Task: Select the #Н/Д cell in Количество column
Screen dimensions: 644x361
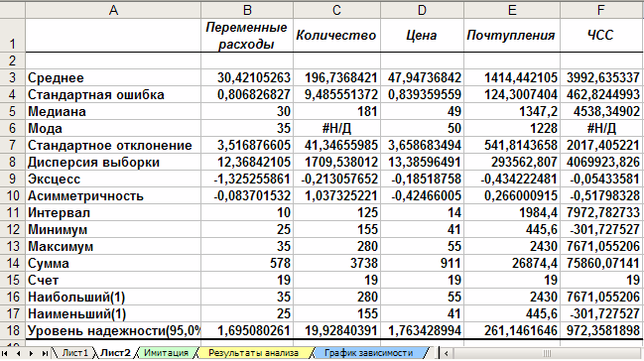Action: (336, 128)
